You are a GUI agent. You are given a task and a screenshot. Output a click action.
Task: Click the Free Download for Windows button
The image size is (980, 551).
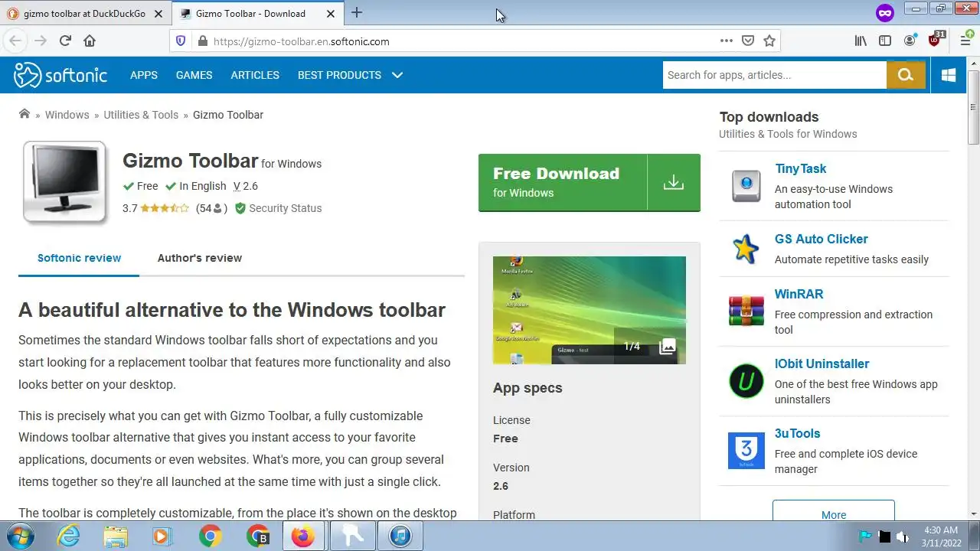click(590, 182)
